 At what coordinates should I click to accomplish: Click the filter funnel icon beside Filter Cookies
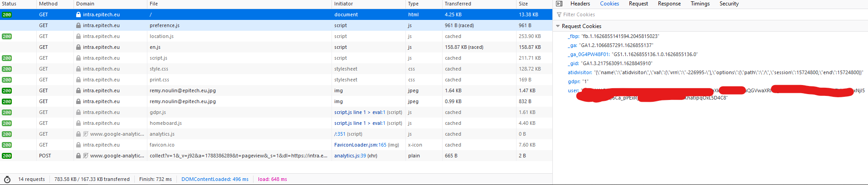click(x=559, y=14)
